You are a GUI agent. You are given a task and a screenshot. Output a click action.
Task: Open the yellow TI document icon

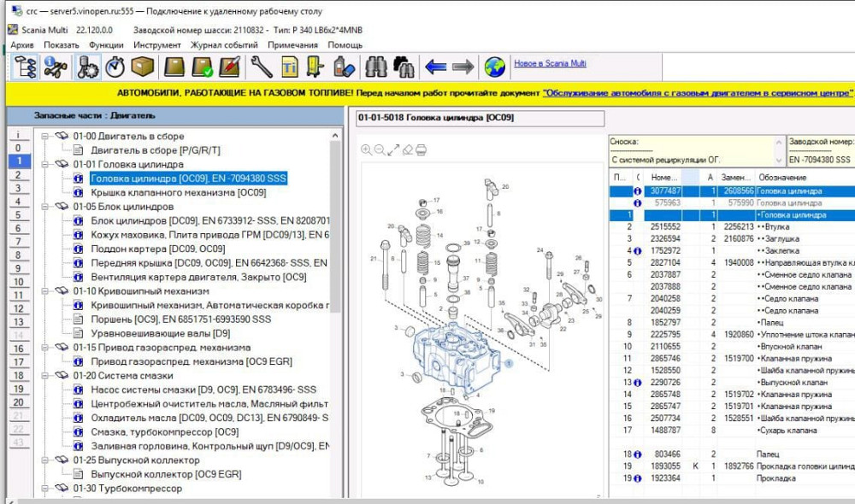click(289, 67)
